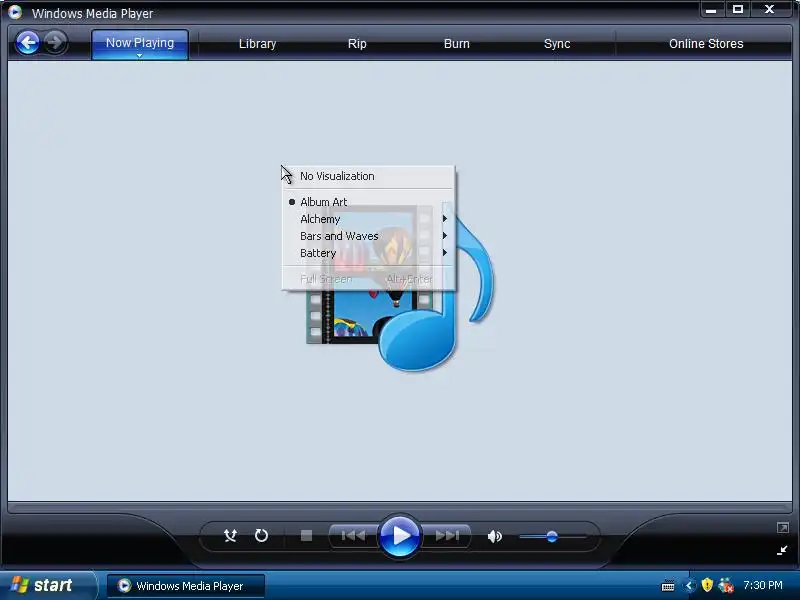Start playback with the Play button
The width and height of the screenshot is (800, 600).
coord(399,536)
